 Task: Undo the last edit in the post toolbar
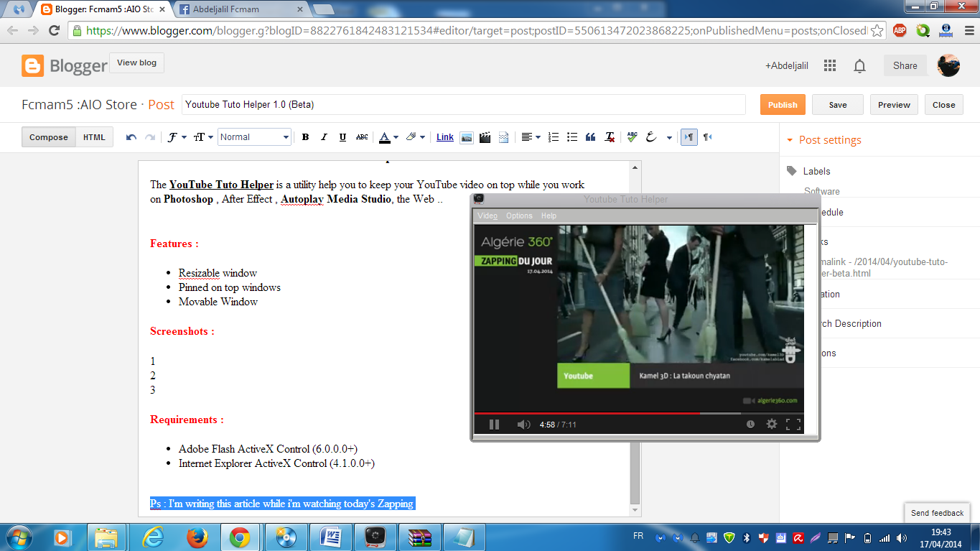tap(131, 137)
